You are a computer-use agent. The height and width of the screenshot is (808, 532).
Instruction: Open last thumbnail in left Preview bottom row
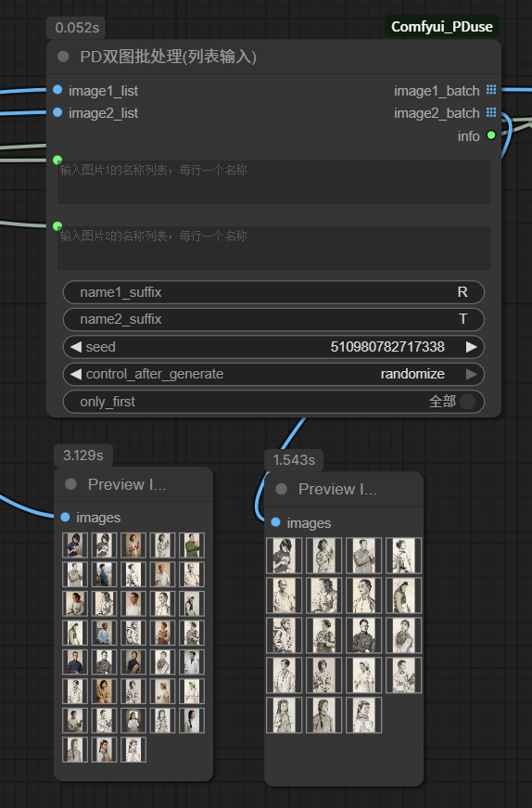133,750
